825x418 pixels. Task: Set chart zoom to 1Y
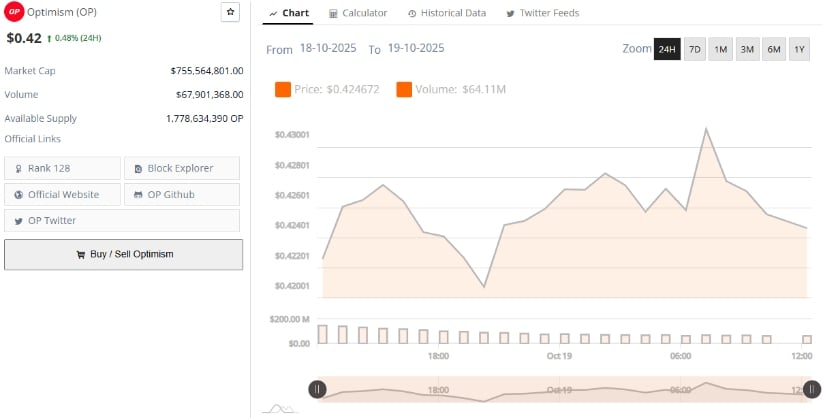point(799,49)
